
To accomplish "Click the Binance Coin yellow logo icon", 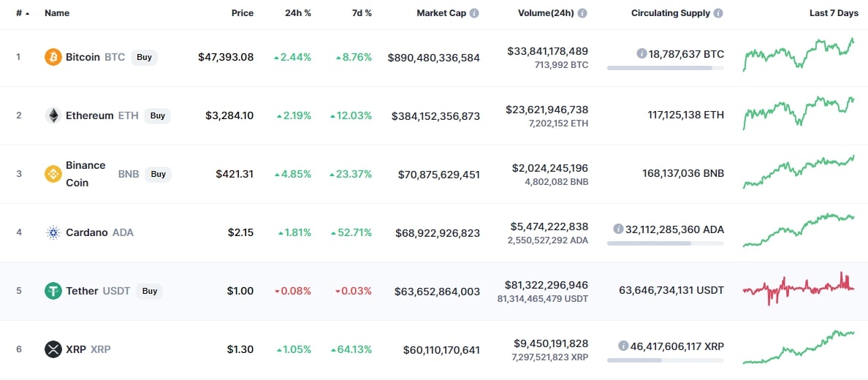I will click(x=53, y=174).
